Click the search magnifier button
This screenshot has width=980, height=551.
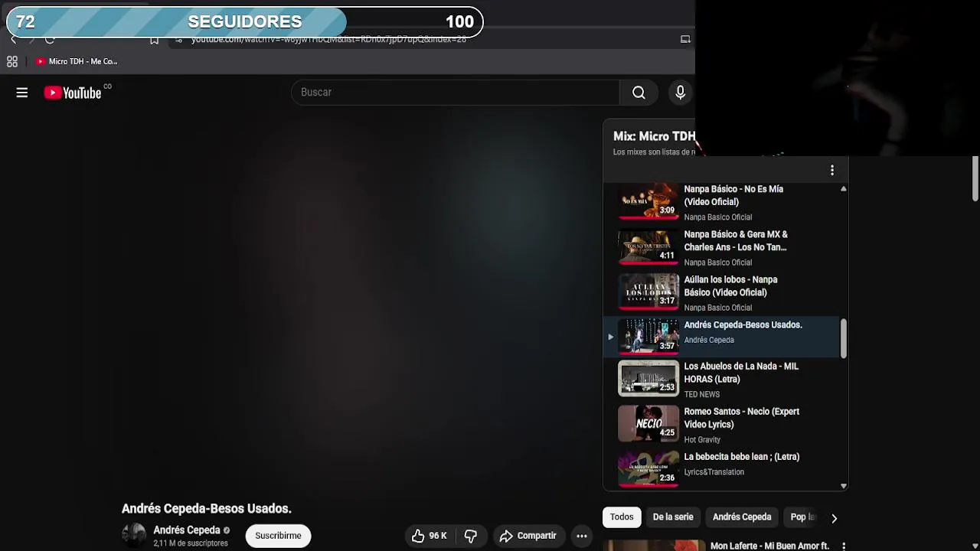point(639,93)
